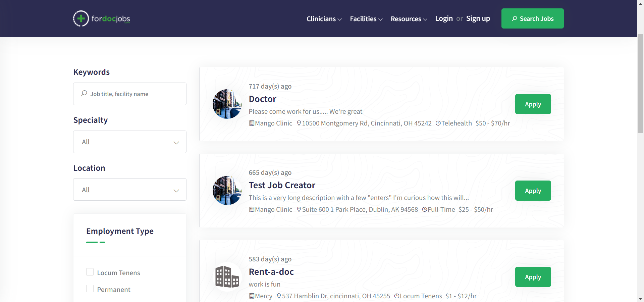
Task: Click the location pin in Test Job Creator listing
Action: click(299, 209)
